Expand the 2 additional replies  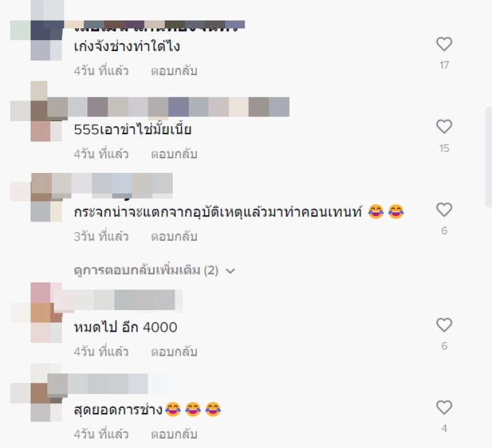click(x=146, y=270)
